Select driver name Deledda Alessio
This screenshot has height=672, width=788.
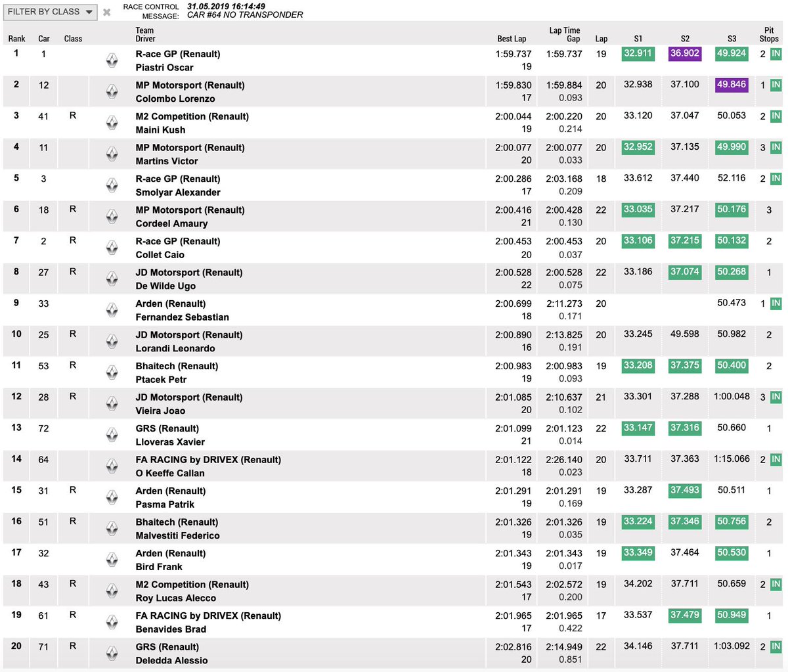(171, 661)
